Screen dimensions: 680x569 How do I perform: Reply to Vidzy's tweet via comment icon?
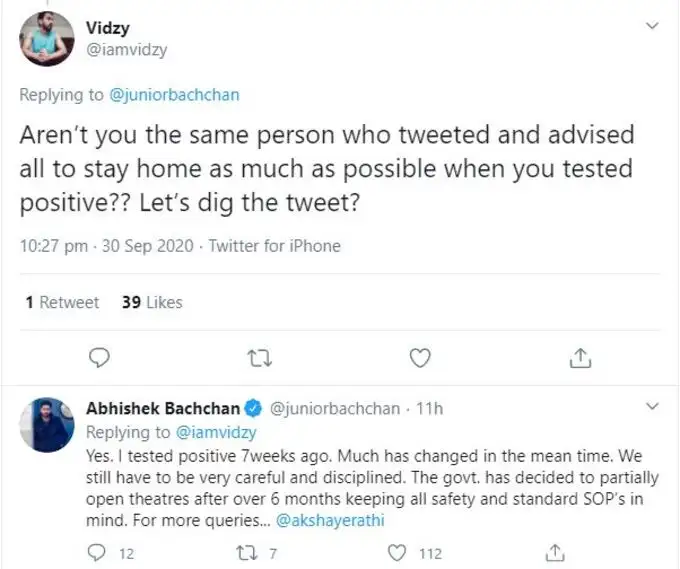click(x=98, y=356)
